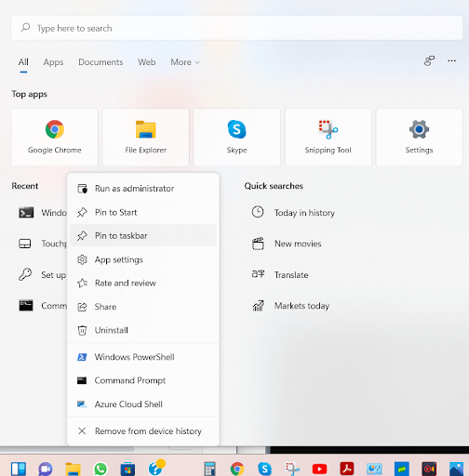469x476 pixels.
Task: Switch to the Apps search tab
Action: (x=53, y=62)
